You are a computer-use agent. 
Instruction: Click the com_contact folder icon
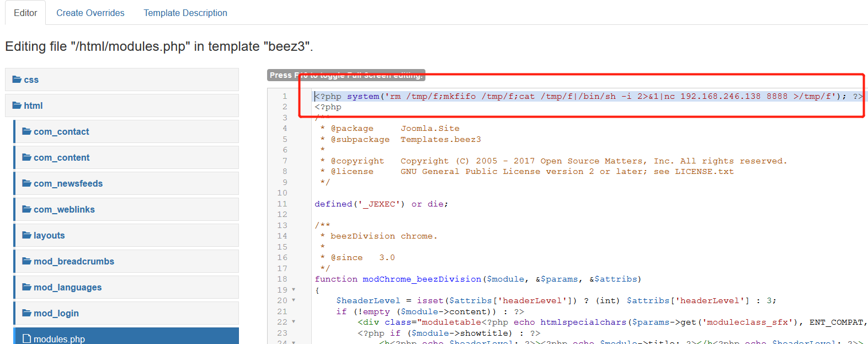[x=26, y=131]
